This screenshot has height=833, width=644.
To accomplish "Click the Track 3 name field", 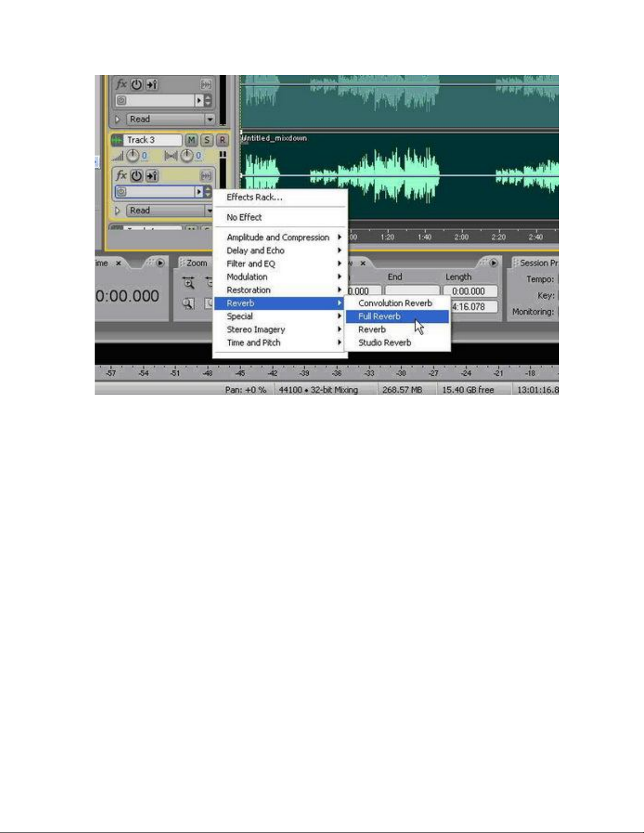I will tap(152, 140).
